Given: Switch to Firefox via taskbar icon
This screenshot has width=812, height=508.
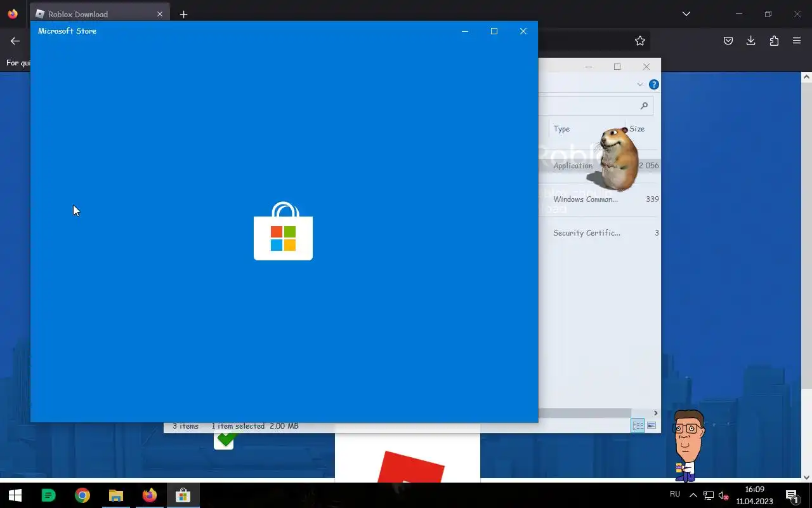Looking at the screenshot, I should [149, 495].
